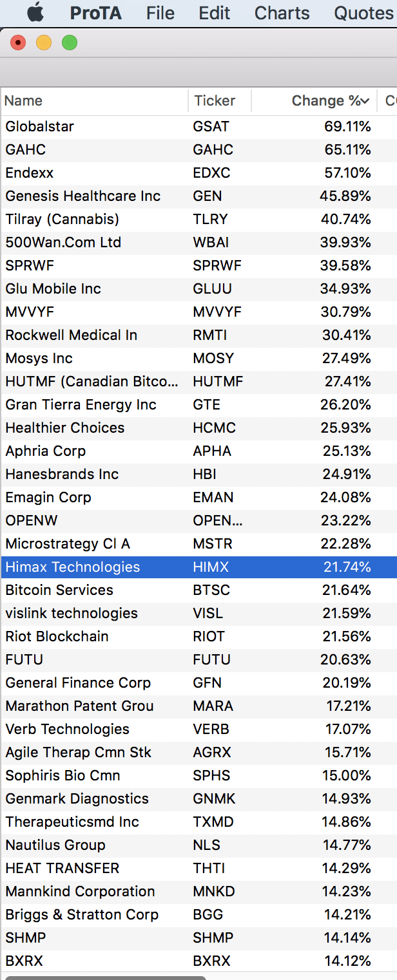Click the horizontal scrollbar at bottom
Viewport: 397px width, 980px height.
tap(106, 977)
